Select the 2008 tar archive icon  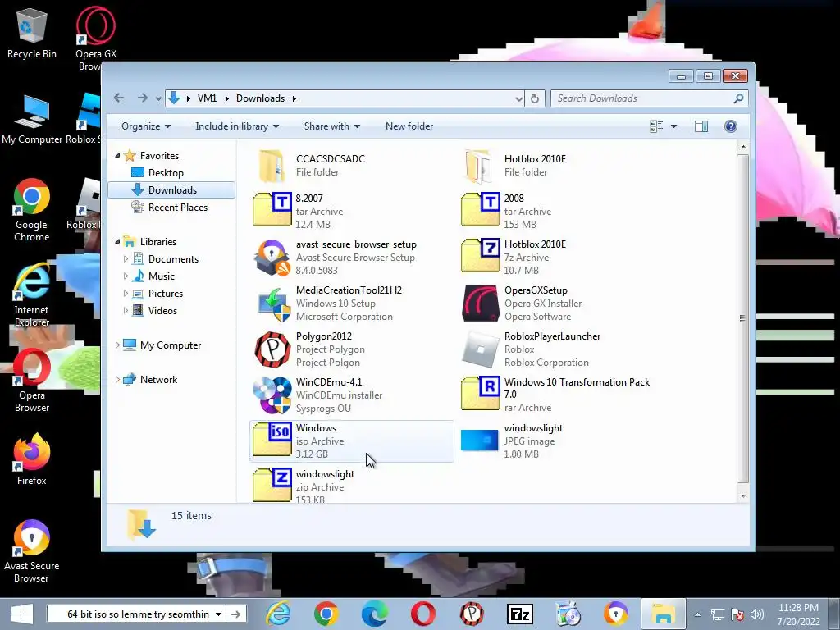pos(480,210)
